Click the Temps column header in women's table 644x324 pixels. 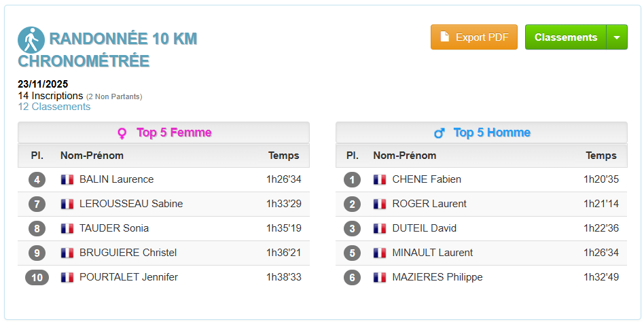pyautogui.click(x=283, y=156)
